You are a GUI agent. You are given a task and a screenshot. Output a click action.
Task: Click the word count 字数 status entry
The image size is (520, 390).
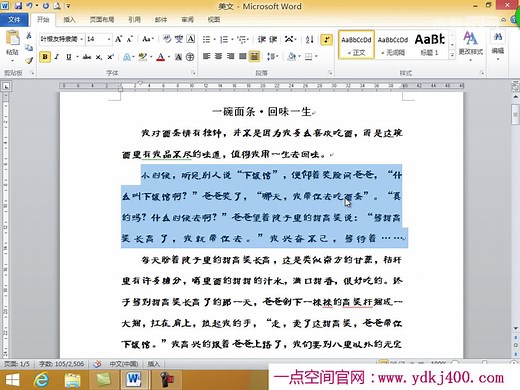pos(61,364)
